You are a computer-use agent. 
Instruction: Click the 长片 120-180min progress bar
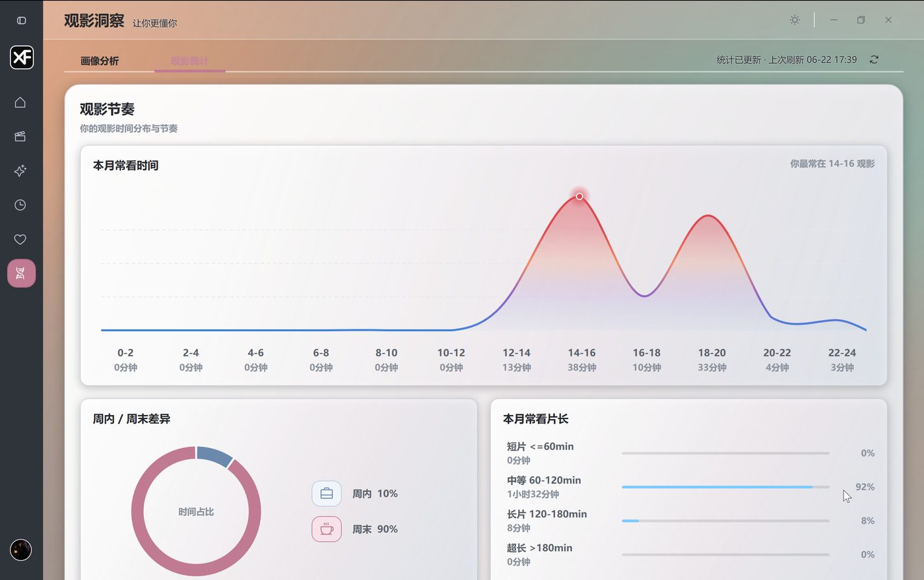tap(725, 521)
